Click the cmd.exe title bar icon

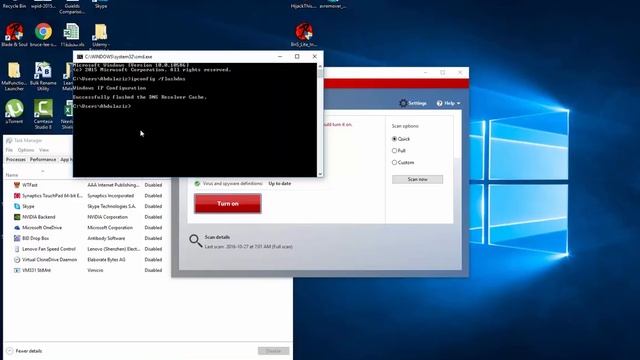pyautogui.click(x=80, y=57)
